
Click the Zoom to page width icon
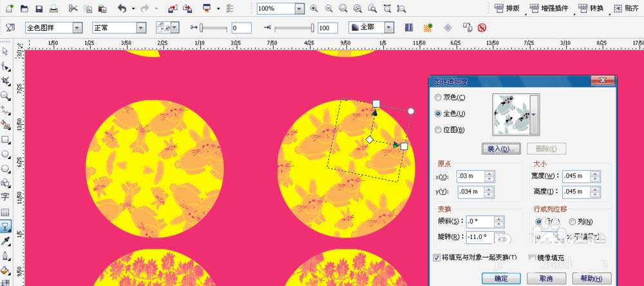(387, 8)
